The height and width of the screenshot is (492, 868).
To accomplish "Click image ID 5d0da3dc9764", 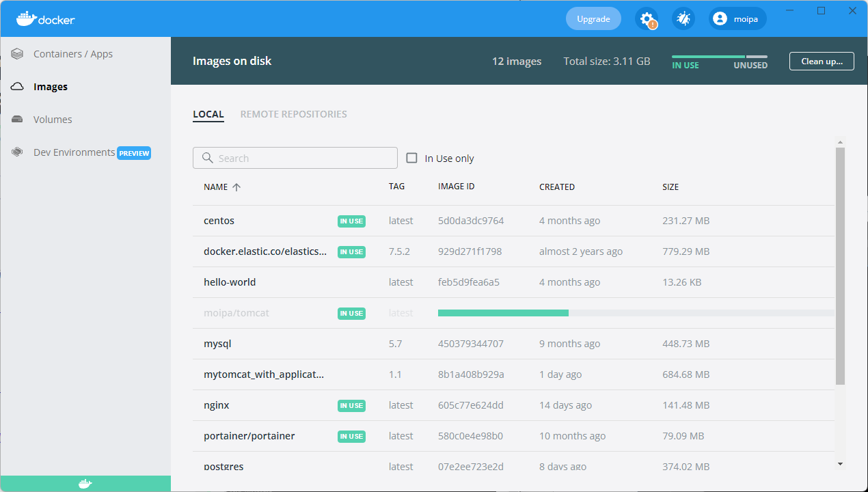I will tap(471, 221).
